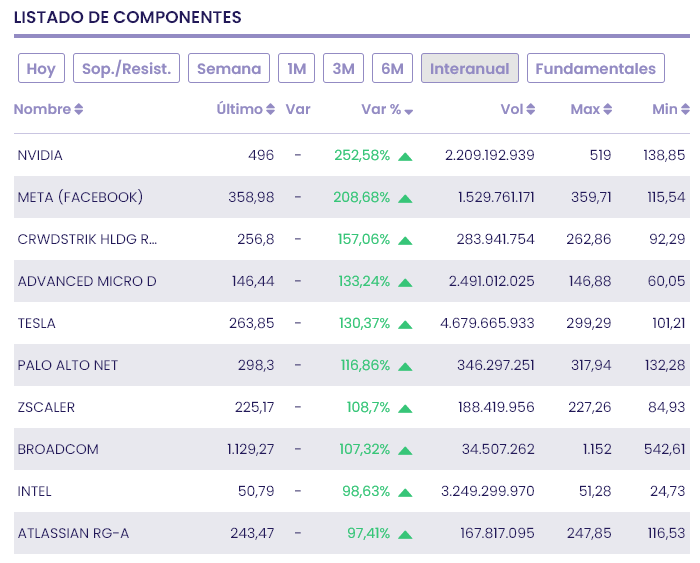Switch to the Hoy tab
The image size is (700, 563).
41,69
